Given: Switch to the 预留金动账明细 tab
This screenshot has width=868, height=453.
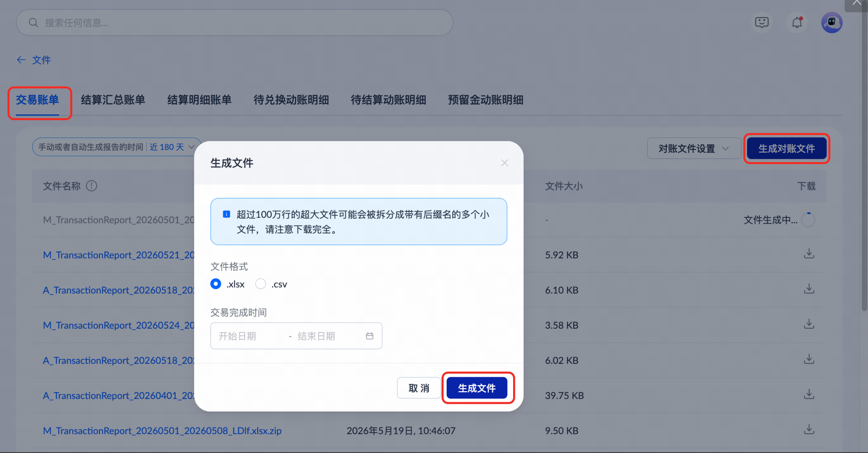Looking at the screenshot, I should [486, 100].
